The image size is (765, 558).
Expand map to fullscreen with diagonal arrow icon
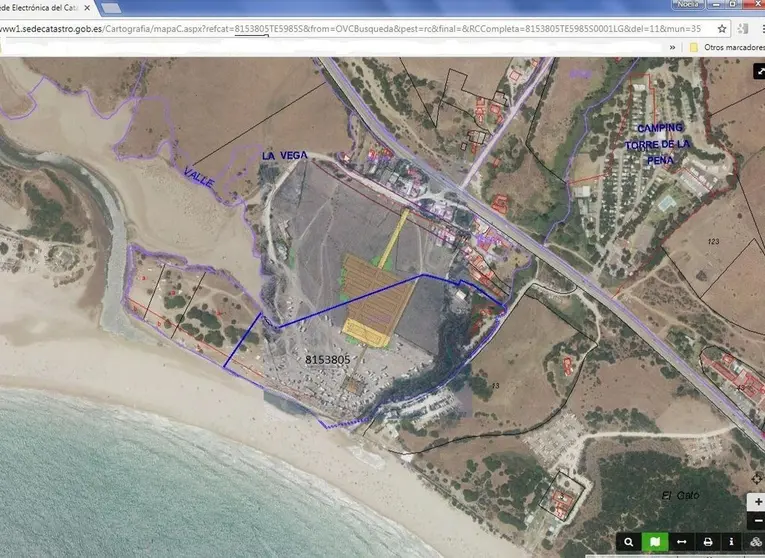(760, 71)
